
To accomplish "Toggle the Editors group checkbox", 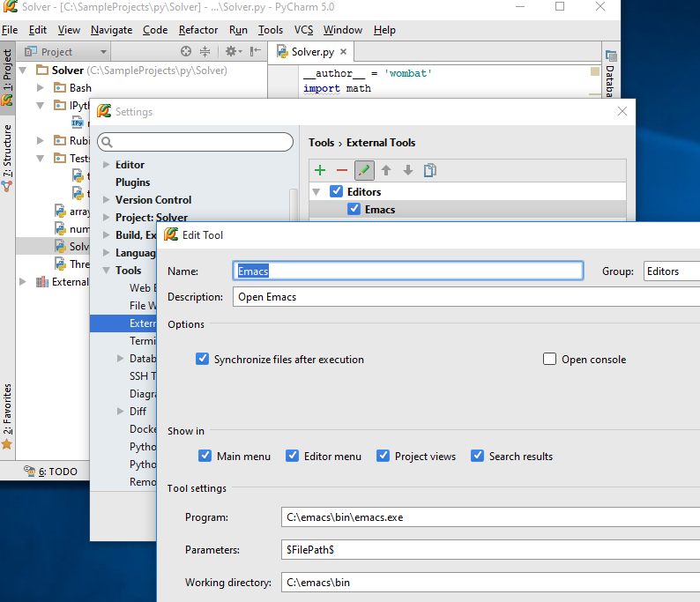I will (336, 191).
